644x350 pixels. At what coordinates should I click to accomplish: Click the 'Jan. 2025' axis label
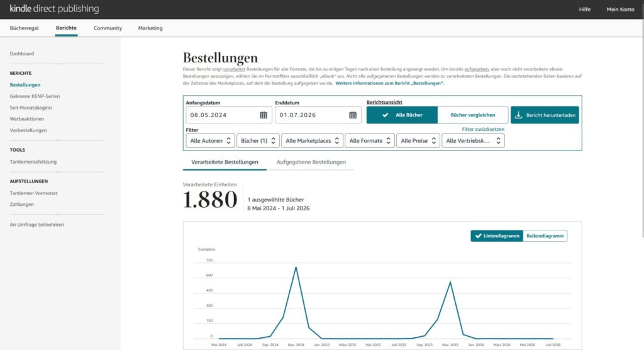[x=321, y=345]
